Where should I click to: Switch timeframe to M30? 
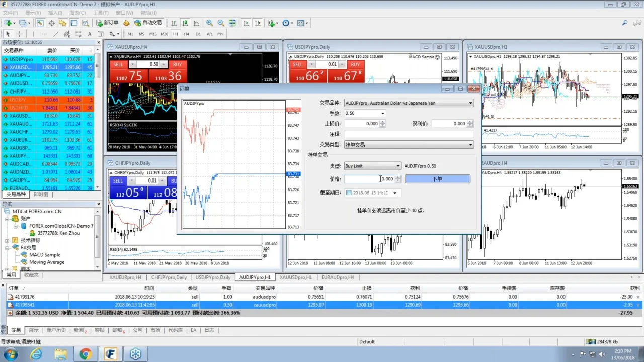[x=165, y=34]
